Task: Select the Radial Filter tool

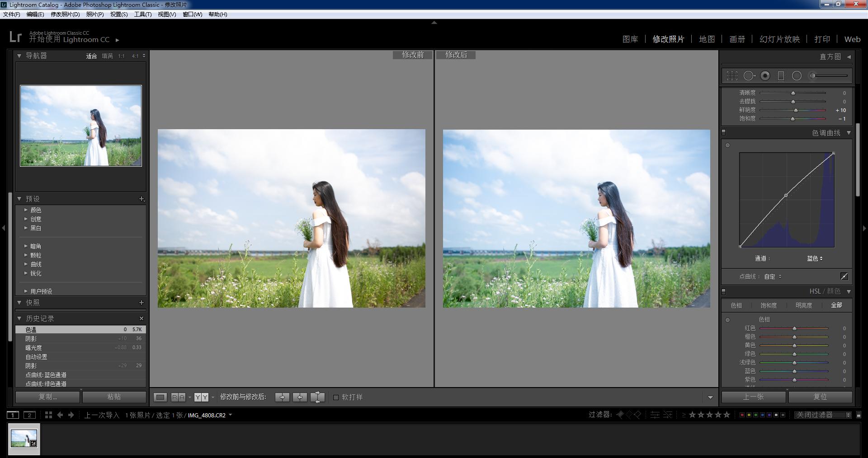Action: point(797,76)
